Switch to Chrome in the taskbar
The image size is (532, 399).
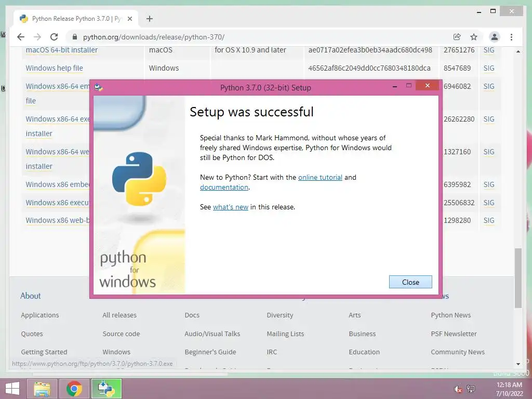74,389
